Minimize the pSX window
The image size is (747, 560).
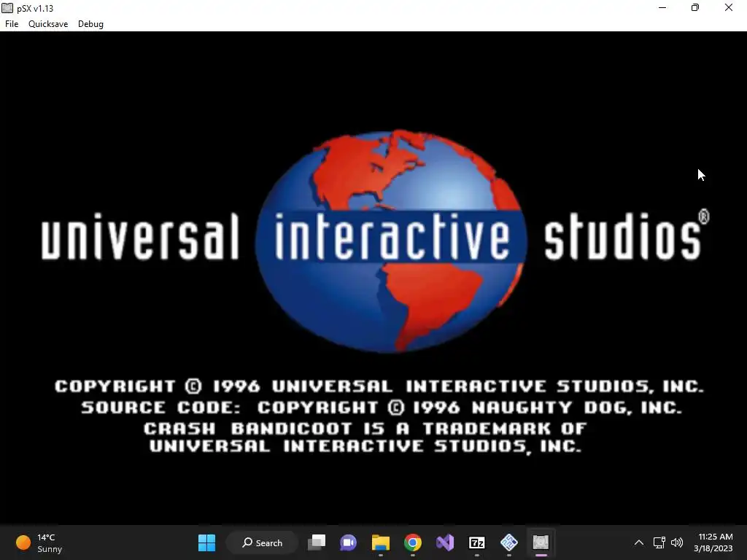(x=662, y=7)
